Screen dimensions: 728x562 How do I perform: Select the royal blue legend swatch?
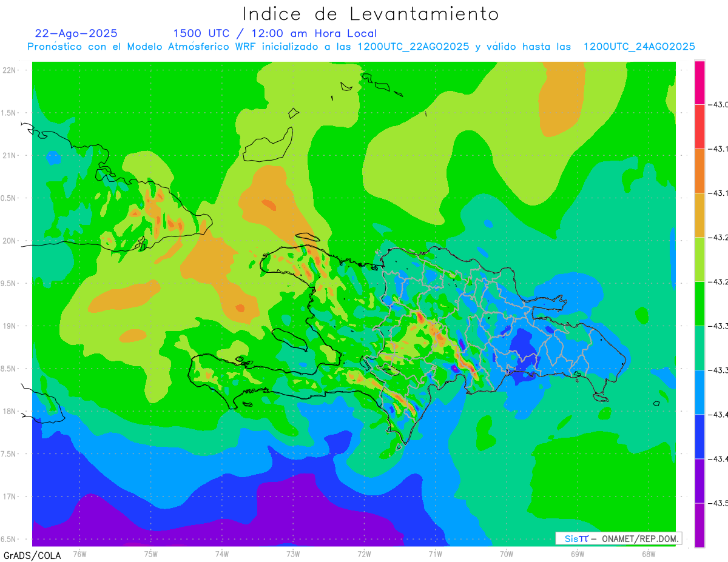coord(699,437)
